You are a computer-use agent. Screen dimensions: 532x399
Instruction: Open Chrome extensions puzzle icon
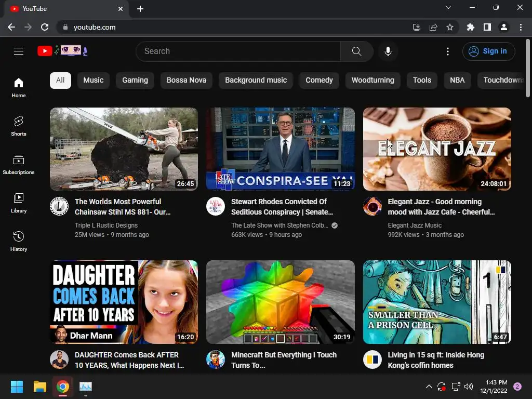coord(470,27)
